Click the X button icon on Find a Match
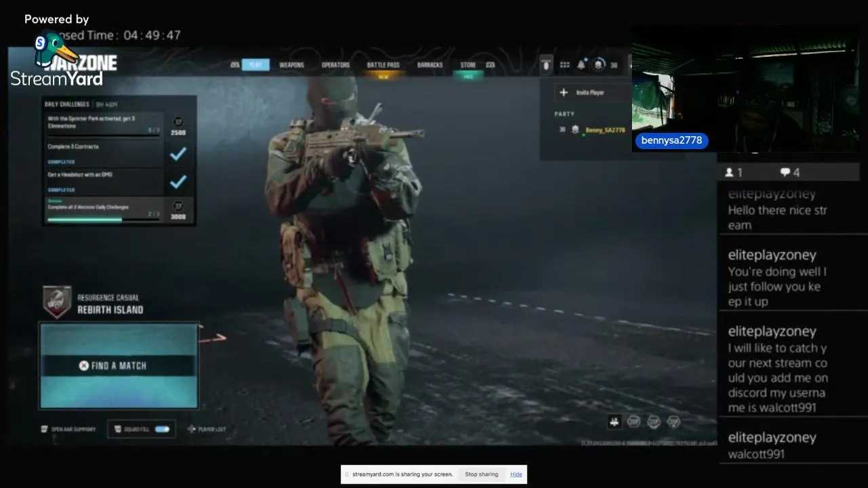 83,366
